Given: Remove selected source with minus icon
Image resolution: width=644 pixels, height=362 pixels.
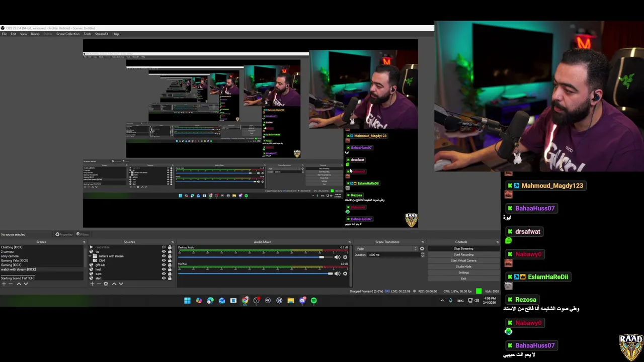Looking at the screenshot, I should pos(99,284).
